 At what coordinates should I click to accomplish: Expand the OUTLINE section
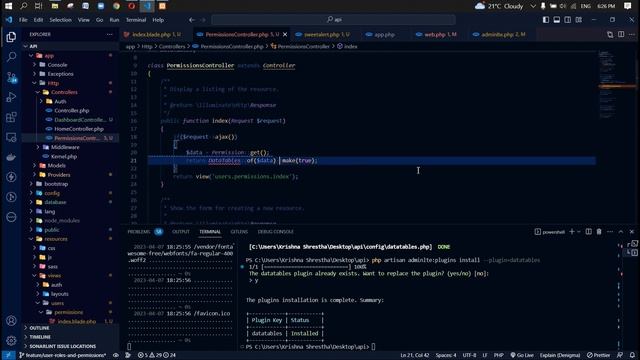(x=40, y=328)
